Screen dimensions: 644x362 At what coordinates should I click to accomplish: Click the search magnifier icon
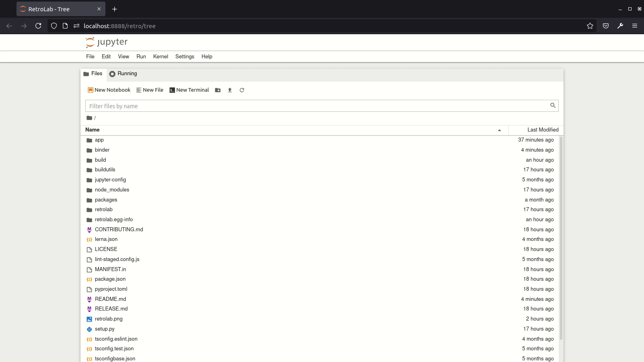(553, 105)
